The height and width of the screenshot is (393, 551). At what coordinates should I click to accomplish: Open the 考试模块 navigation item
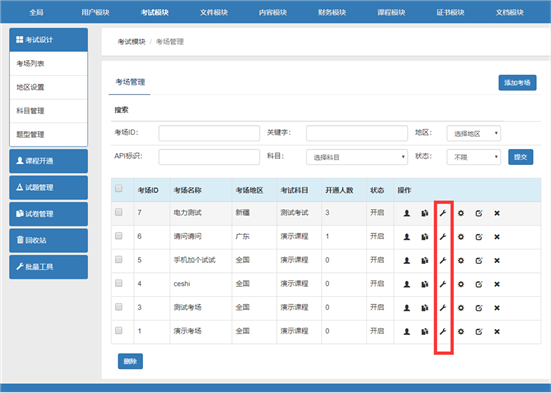click(155, 12)
